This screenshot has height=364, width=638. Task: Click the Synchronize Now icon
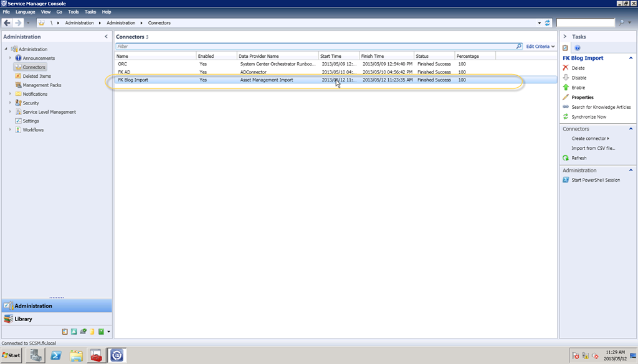click(566, 117)
